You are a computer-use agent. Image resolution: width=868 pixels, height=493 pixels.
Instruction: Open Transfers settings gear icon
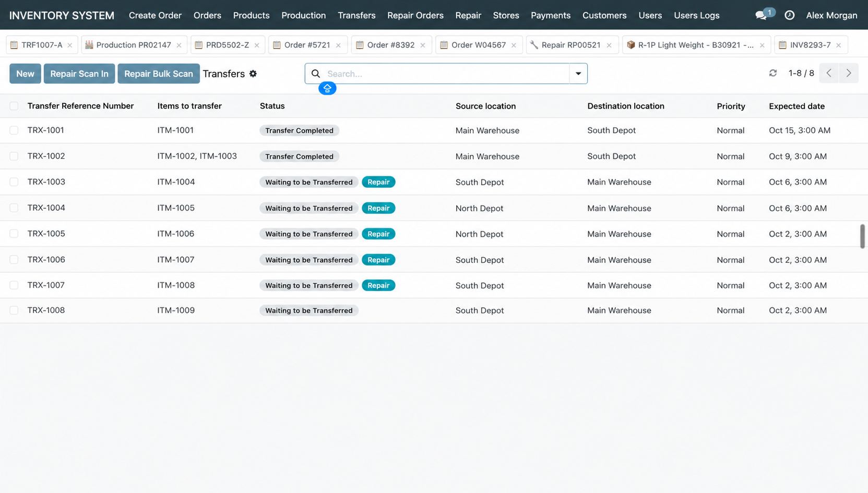tap(253, 74)
